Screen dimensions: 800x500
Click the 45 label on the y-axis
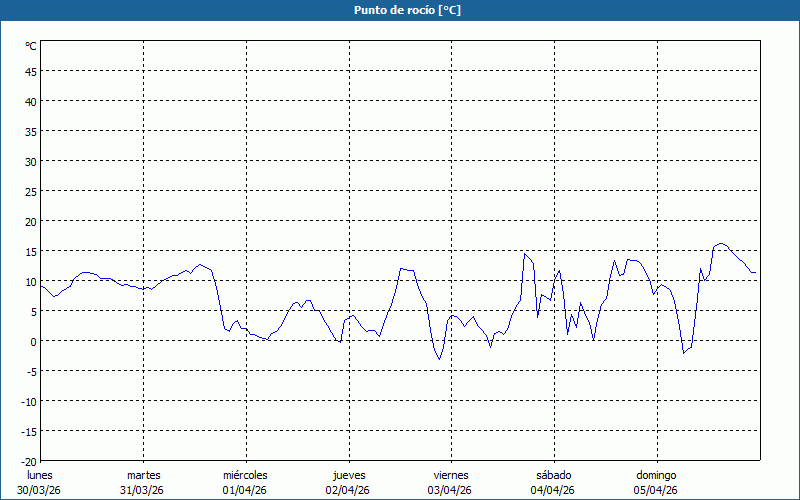[x=30, y=71]
